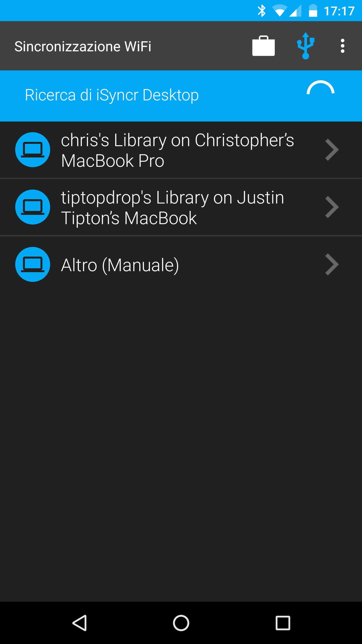Open Android recent apps button

(283, 623)
